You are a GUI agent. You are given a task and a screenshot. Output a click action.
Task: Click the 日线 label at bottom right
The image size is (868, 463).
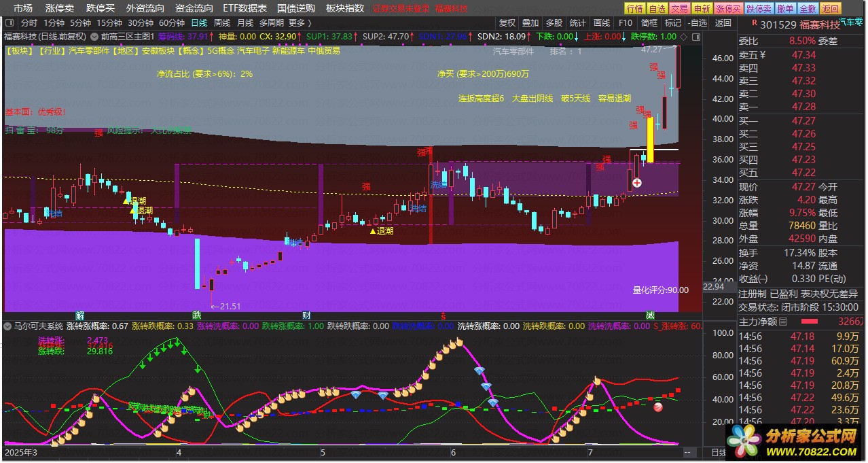coord(718,452)
